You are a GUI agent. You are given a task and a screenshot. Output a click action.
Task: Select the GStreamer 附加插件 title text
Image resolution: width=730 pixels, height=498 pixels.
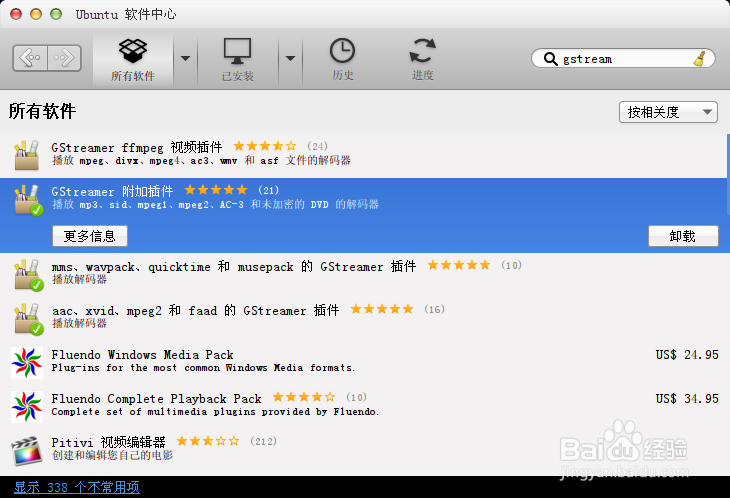tap(112, 191)
